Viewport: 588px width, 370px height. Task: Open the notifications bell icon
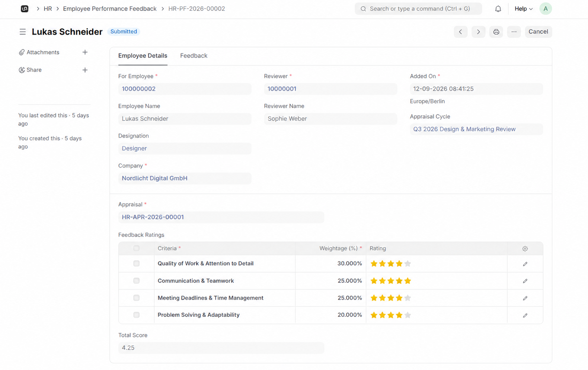point(498,9)
